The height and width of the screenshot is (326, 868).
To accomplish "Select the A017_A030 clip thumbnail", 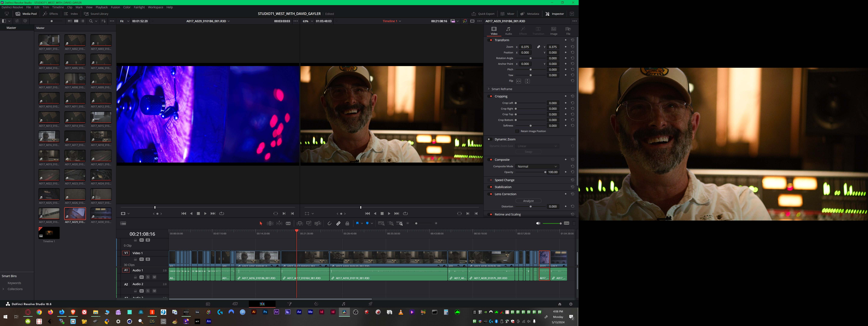I will [x=101, y=214].
